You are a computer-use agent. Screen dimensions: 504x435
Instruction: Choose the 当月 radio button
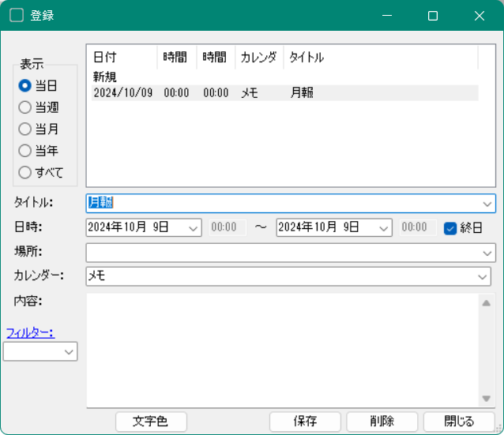tap(25, 129)
